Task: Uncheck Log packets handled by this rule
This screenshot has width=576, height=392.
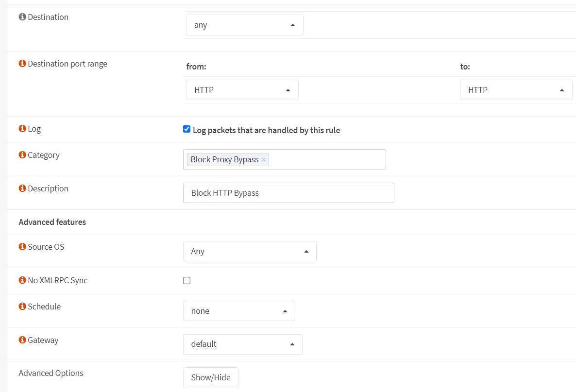Action: coord(186,129)
